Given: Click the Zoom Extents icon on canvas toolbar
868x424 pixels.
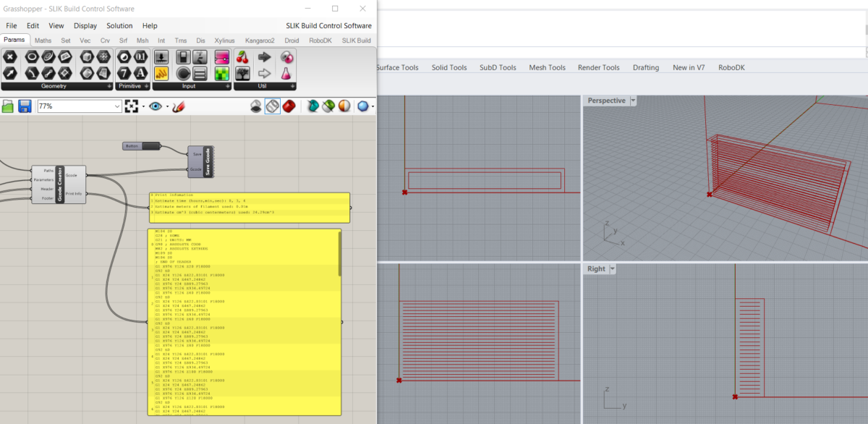Looking at the screenshot, I should tap(131, 106).
